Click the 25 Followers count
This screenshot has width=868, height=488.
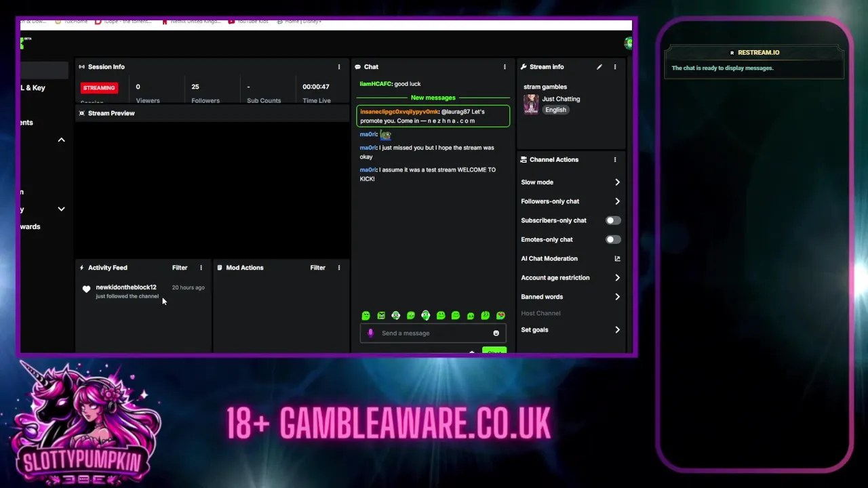[x=195, y=87]
